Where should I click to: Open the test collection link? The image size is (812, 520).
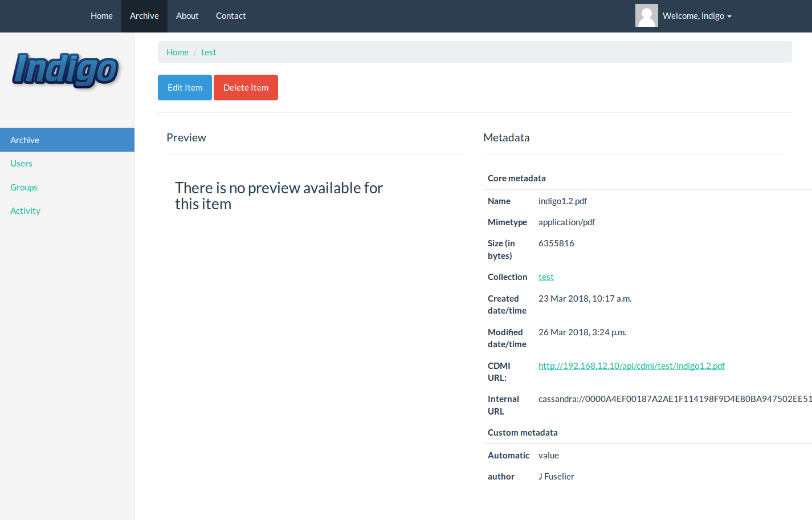tap(546, 277)
